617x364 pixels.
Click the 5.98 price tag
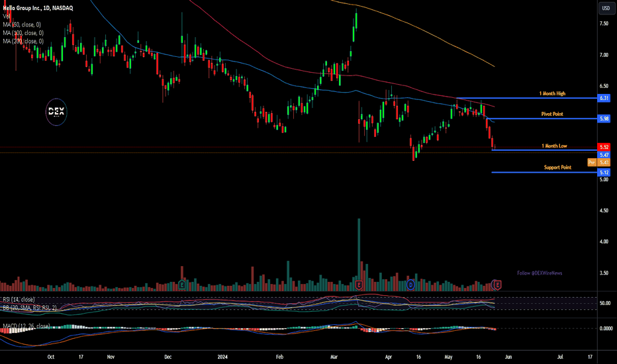click(x=604, y=118)
